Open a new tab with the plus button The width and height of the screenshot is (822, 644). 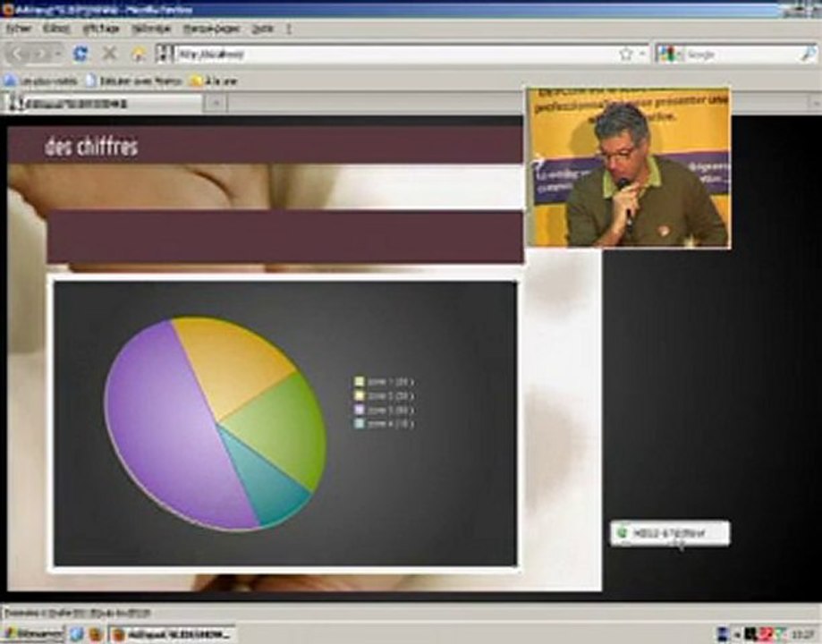[x=216, y=104]
